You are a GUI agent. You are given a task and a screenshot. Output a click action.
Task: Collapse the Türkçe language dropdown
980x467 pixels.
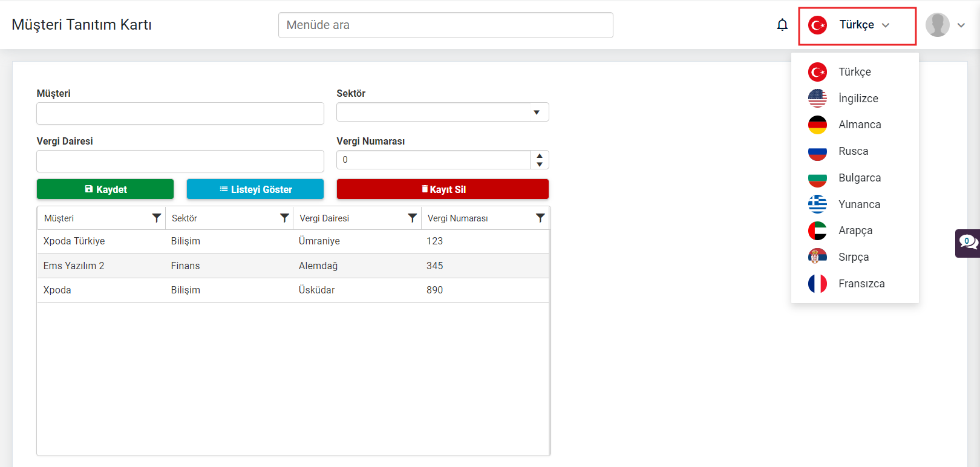coord(857,25)
